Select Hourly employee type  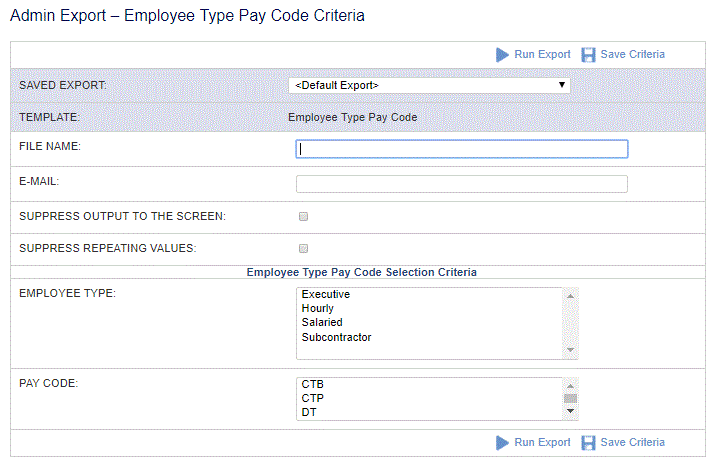(317, 308)
